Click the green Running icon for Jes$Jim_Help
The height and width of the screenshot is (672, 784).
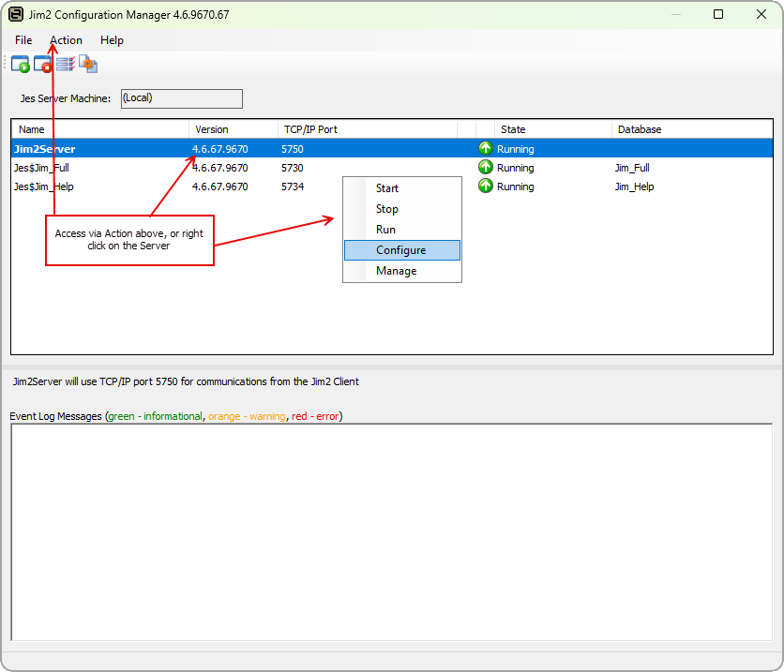485,187
